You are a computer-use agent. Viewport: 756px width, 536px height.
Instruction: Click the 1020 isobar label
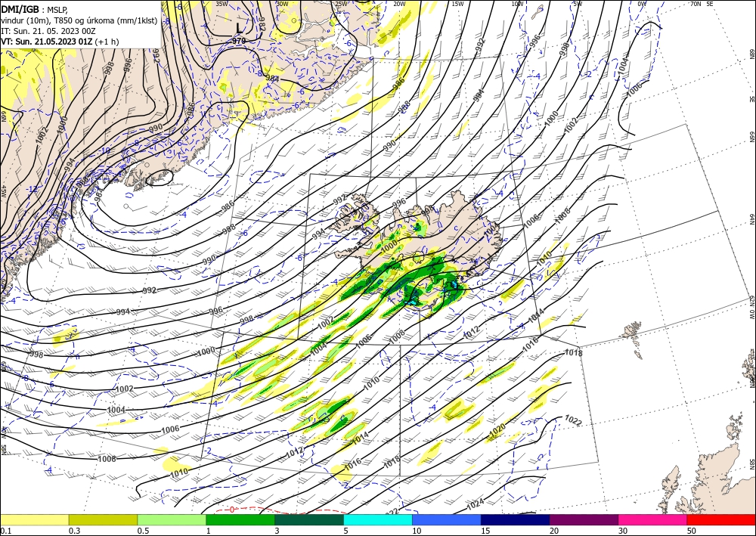click(x=497, y=429)
